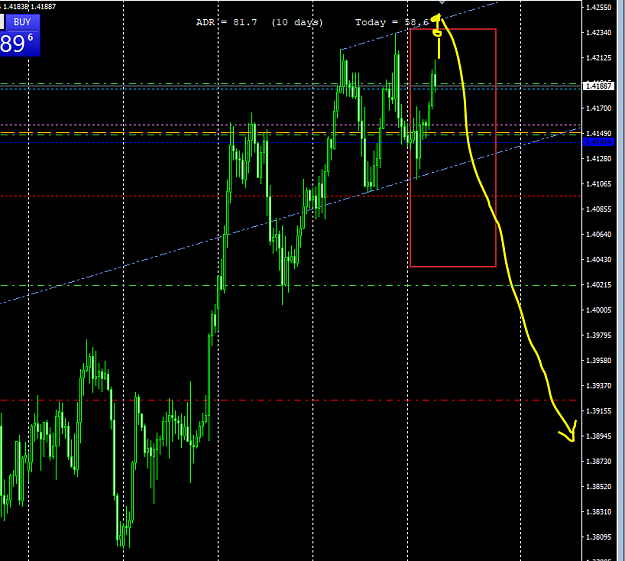Click the ADR = 81.7 (10 days) text
Image resolution: width=625 pixels, height=561 pixels.
[x=259, y=22]
